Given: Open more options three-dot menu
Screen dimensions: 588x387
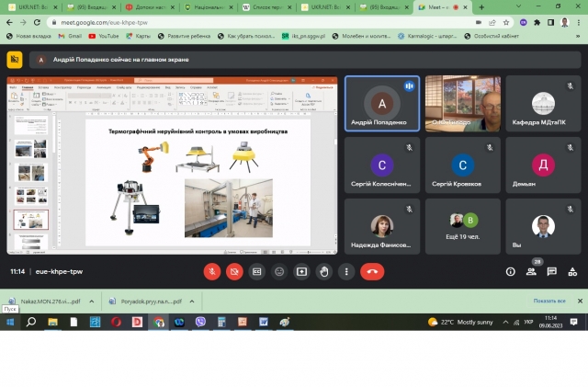Looking at the screenshot, I should 345,271.
